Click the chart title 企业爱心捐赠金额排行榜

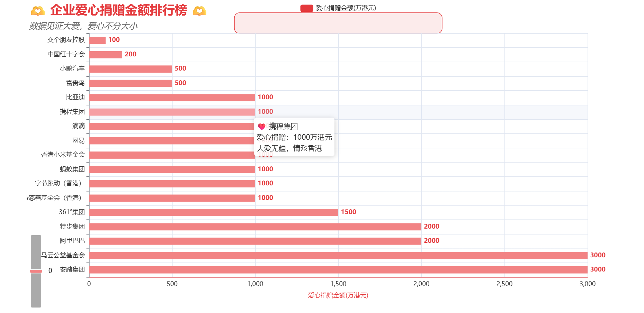[118, 10]
